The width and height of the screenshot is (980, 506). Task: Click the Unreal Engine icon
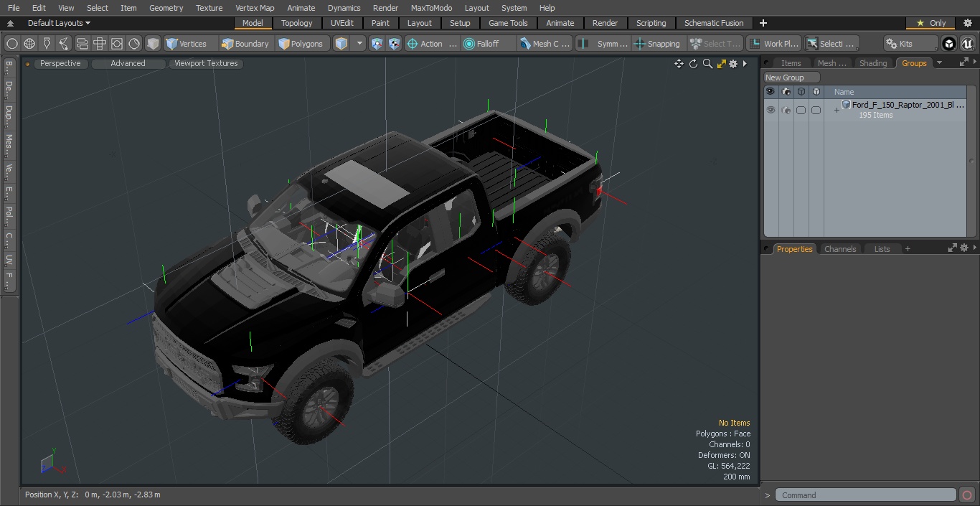967,44
